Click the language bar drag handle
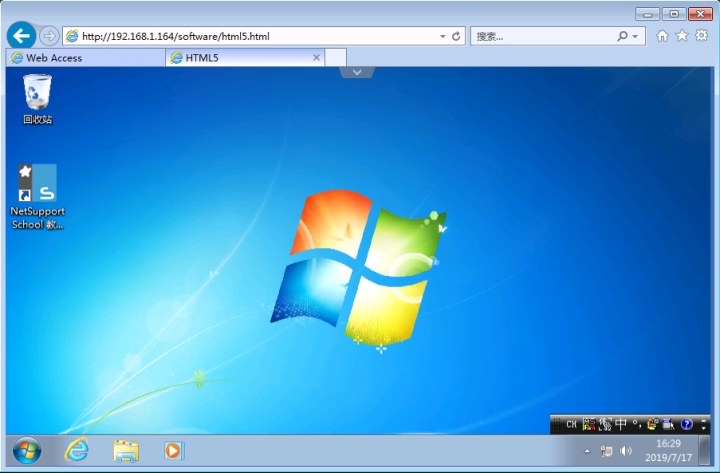 click(556, 425)
